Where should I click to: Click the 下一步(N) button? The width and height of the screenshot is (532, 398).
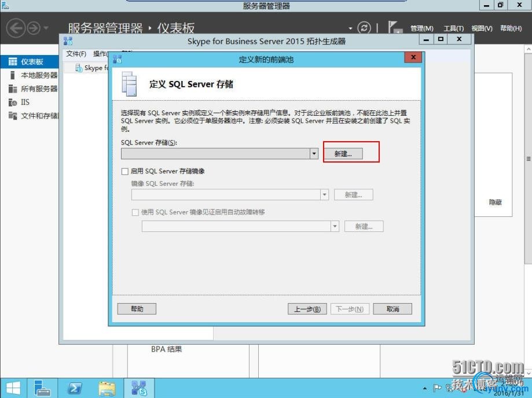click(x=350, y=309)
